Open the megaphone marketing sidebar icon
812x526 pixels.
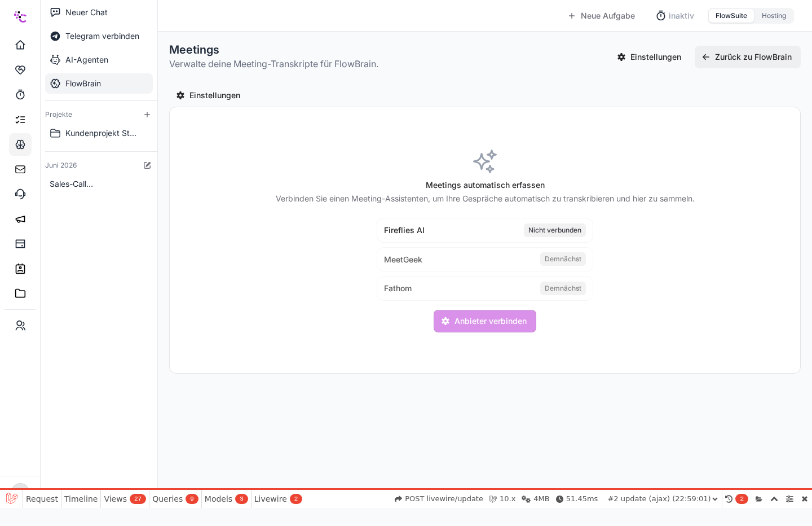[20, 218]
